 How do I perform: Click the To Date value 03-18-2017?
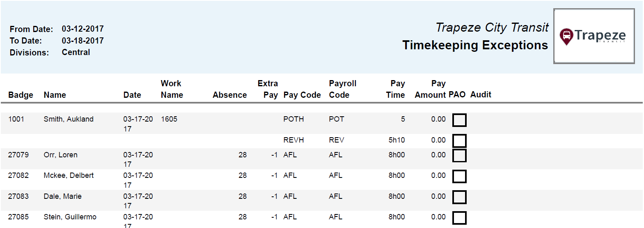[x=83, y=41]
